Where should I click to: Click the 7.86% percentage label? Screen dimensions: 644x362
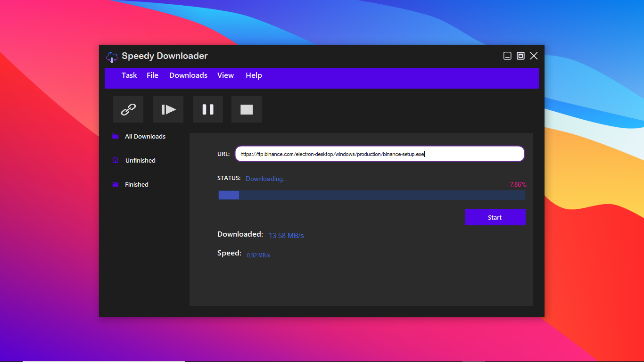[518, 184]
